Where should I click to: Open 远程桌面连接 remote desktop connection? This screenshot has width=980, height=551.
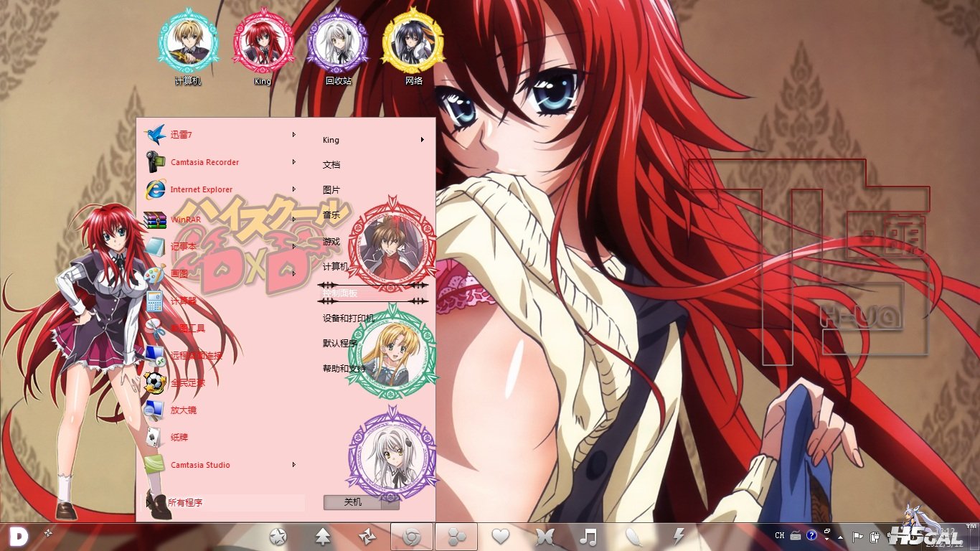click(221, 356)
